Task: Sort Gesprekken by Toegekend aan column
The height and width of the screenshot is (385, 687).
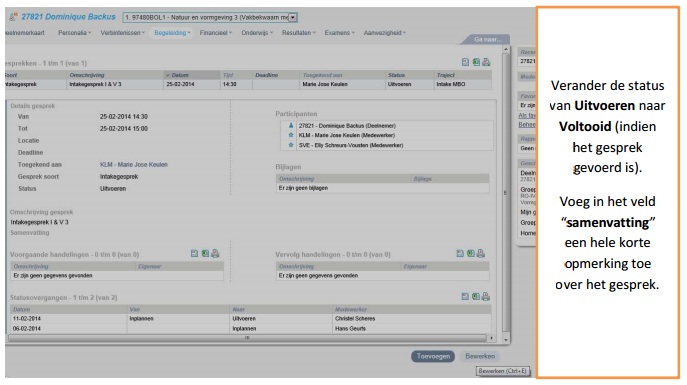Action: [x=342, y=75]
